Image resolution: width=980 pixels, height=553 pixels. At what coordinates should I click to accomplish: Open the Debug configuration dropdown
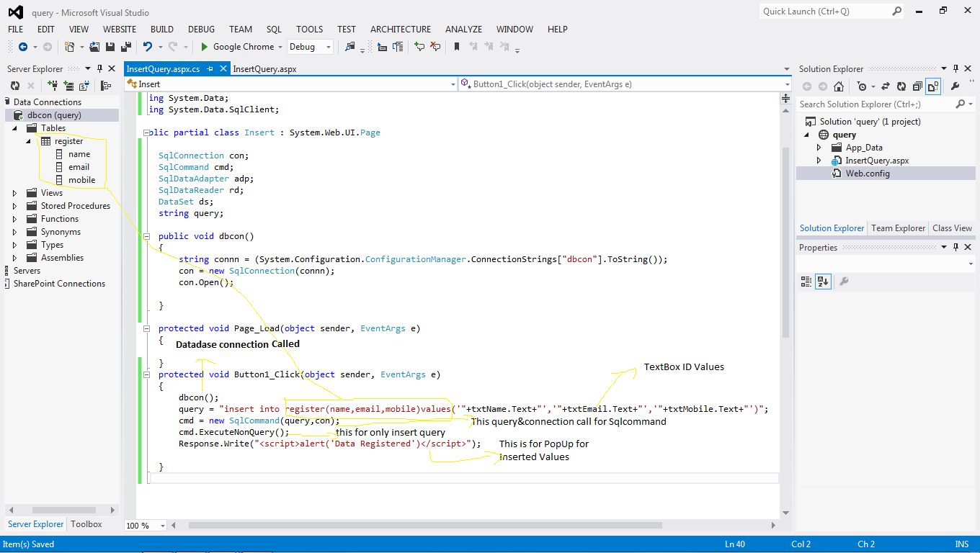310,46
